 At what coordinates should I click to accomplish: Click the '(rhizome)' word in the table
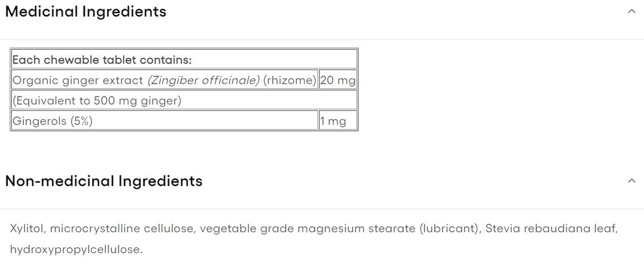coord(289,80)
